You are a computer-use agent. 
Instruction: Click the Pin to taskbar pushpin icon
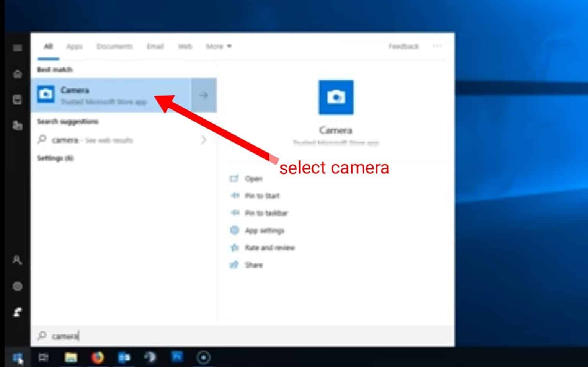(235, 213)
